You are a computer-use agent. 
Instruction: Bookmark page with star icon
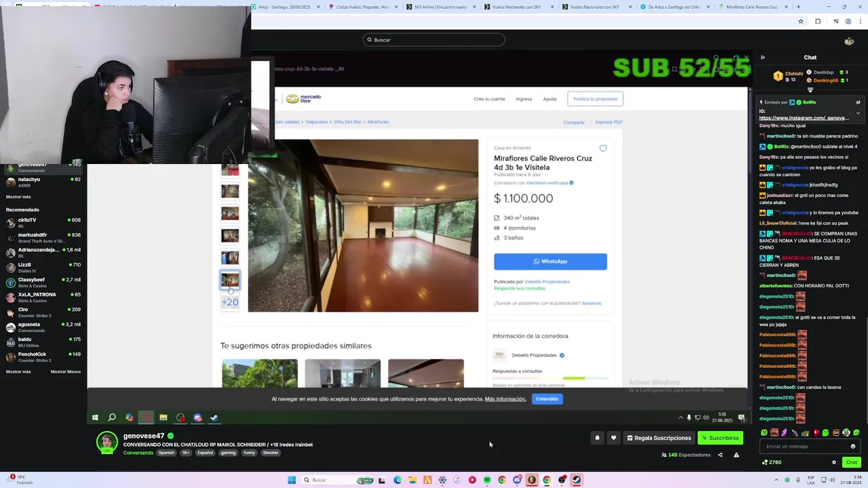tap(801, 21)
